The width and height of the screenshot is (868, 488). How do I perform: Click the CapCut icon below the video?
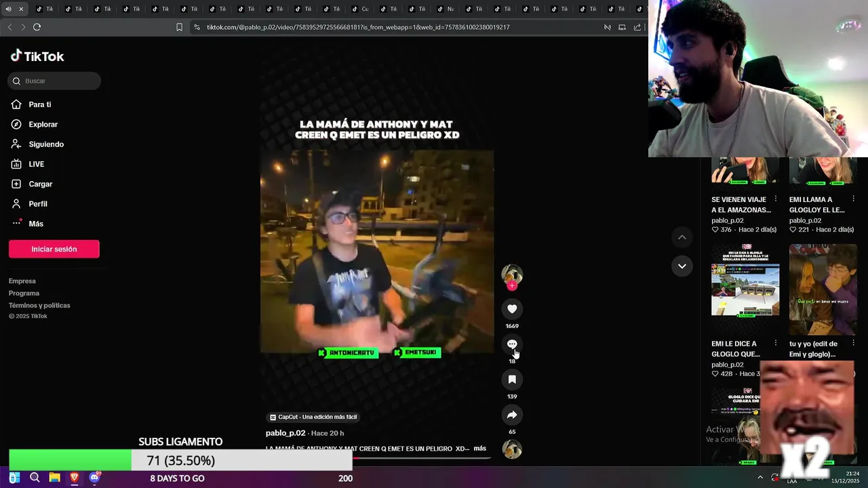click(x=273, y=418)
